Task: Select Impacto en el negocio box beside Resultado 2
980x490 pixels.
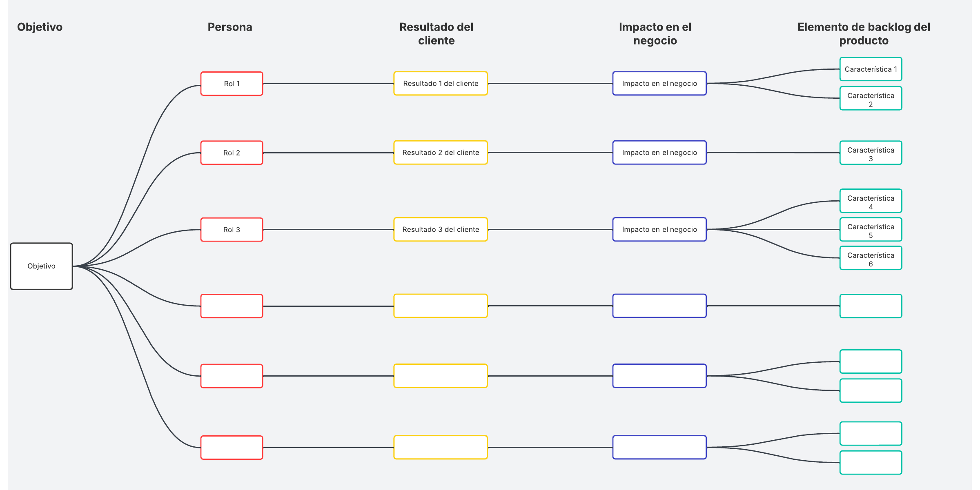Action: [659, 153]
